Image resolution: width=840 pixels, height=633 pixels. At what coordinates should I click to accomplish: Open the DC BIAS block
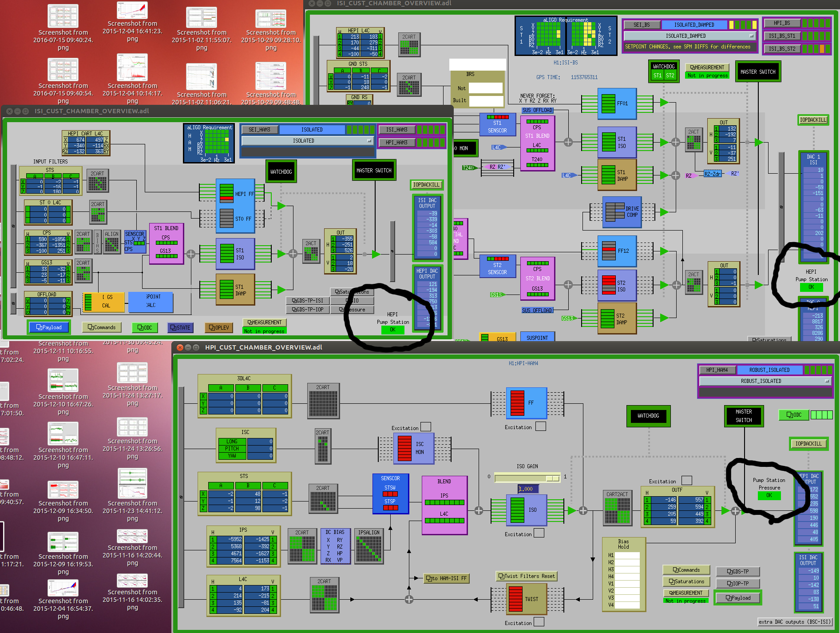point(335,546)
